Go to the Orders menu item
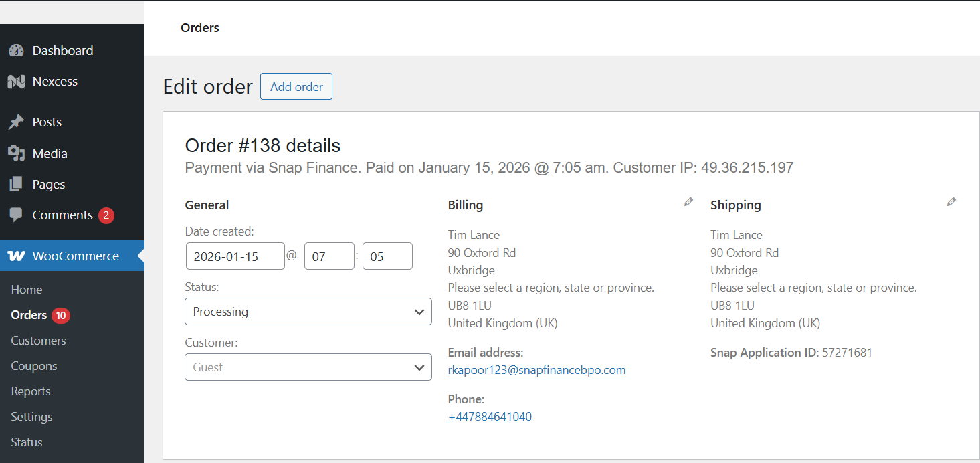Screen dimensions: 980x463 click(28, 315)
